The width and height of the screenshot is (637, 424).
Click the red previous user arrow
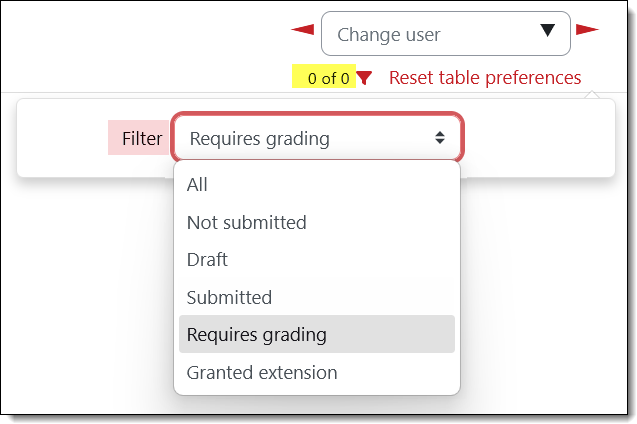tap(302, 30)
